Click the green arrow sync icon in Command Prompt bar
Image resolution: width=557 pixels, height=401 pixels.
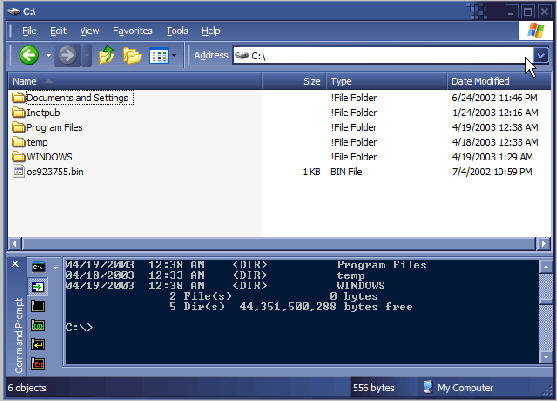pyautogui.click(x=38, y=287)
